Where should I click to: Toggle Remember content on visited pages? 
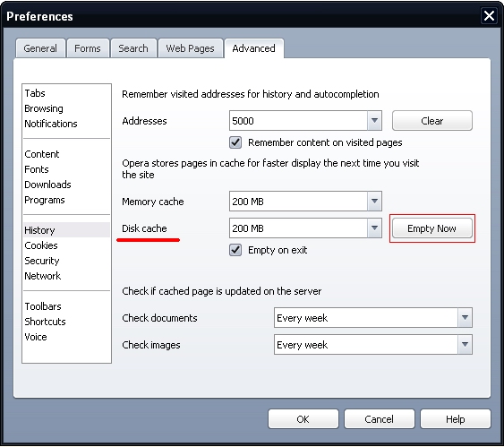click(x=235, y=142)
